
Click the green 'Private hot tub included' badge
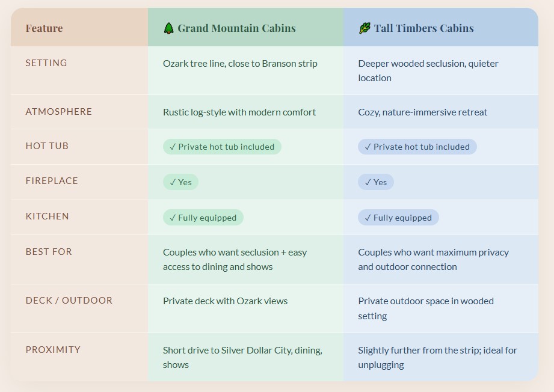pos(222,147)
